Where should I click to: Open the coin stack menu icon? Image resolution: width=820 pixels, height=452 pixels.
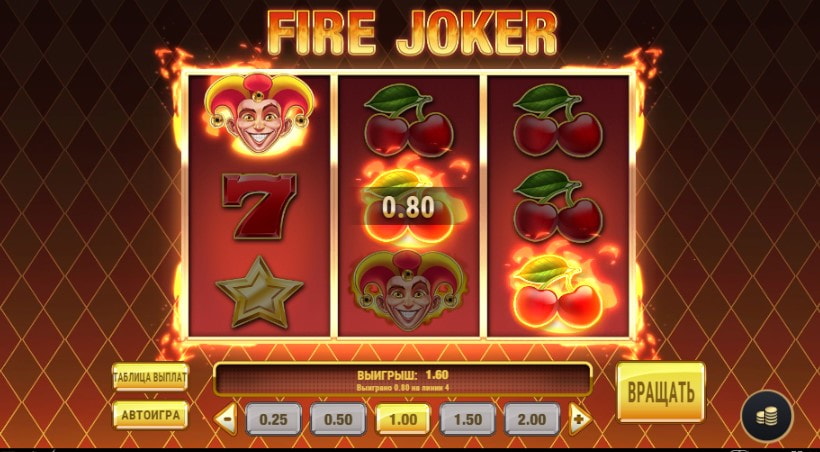click(x=767, y=416)
